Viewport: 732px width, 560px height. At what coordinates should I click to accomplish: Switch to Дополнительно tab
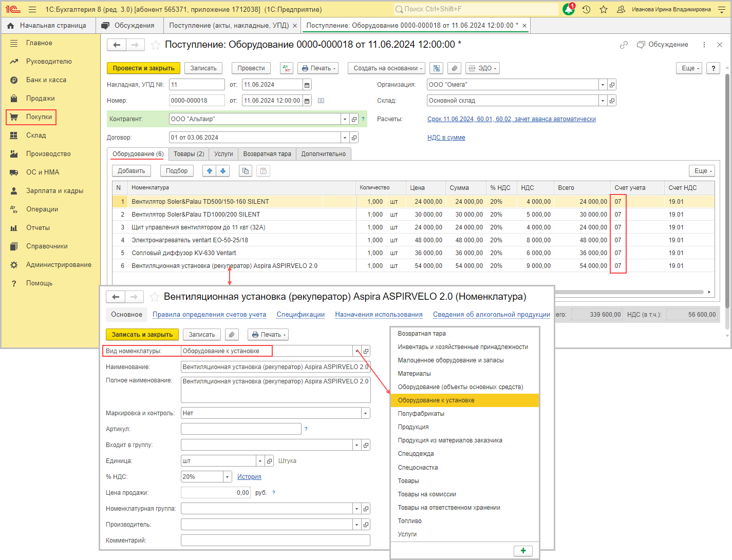tap(324, 154)
